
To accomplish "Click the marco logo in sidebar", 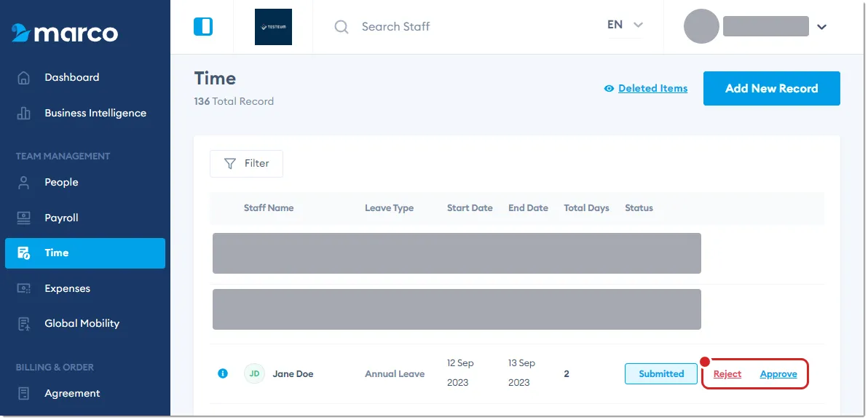I will (x=65, y=33).
